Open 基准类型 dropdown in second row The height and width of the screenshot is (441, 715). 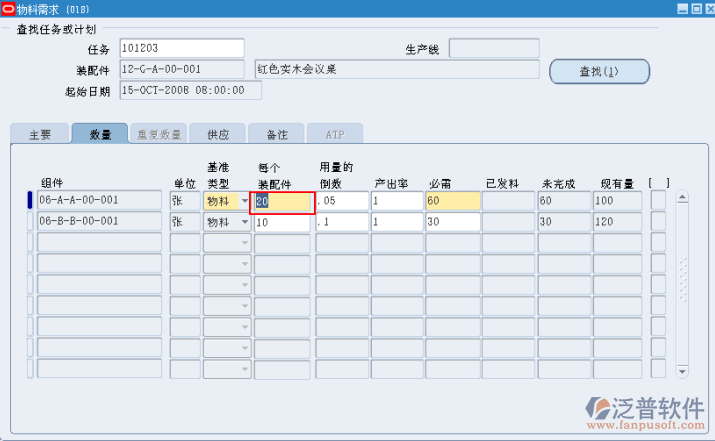pyautogui.click(x=244, y=222)
